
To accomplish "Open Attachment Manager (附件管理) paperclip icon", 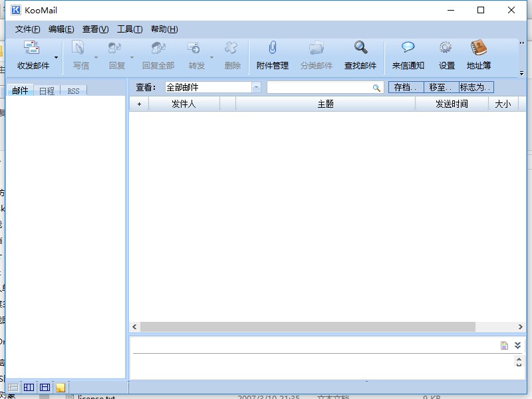I will coord(273,47).
